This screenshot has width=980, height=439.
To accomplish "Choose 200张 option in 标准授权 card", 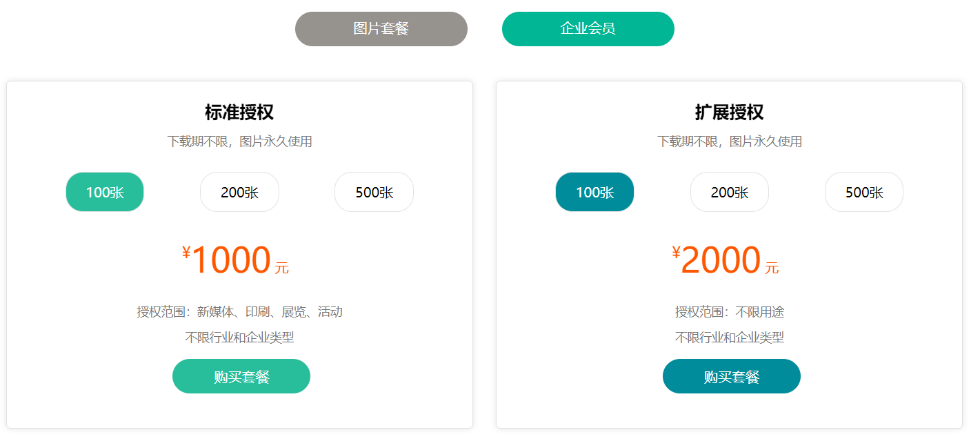I will pos(239,192).
